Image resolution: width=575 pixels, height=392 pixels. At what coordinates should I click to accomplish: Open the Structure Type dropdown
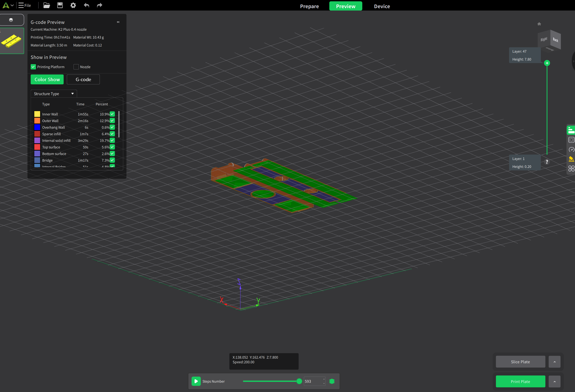[54, 94]
